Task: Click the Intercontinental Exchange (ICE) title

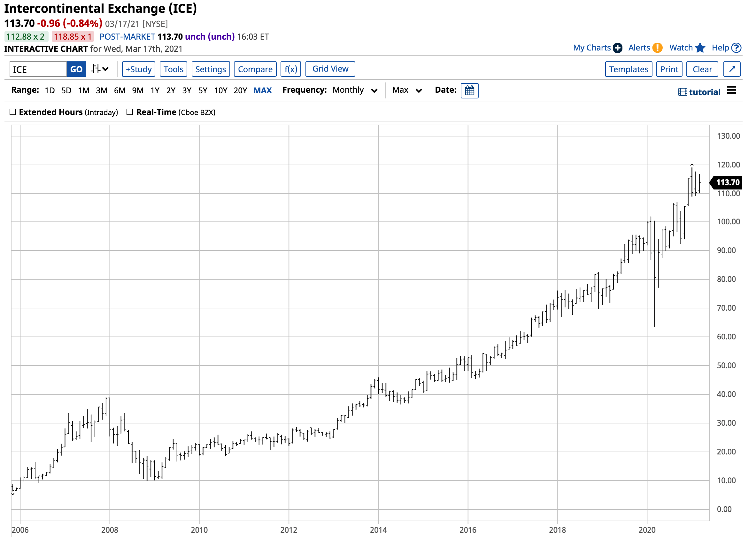Action: point(100,8)
